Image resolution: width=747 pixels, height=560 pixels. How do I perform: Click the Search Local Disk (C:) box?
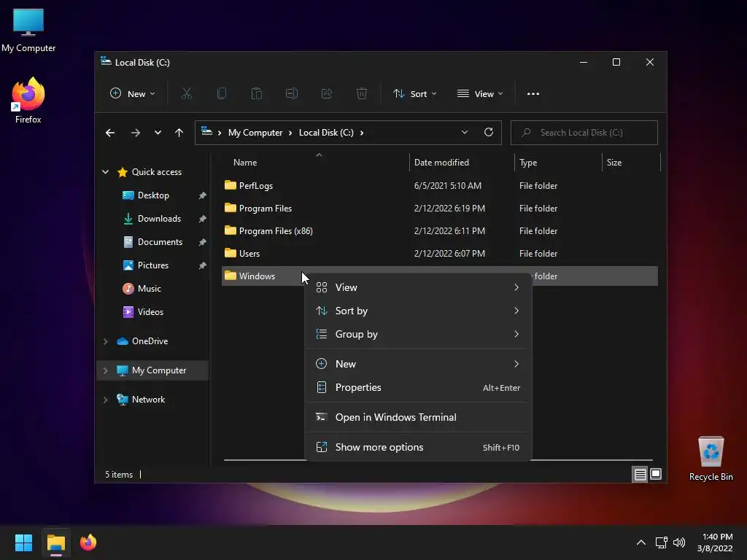[x=584, y=133]
